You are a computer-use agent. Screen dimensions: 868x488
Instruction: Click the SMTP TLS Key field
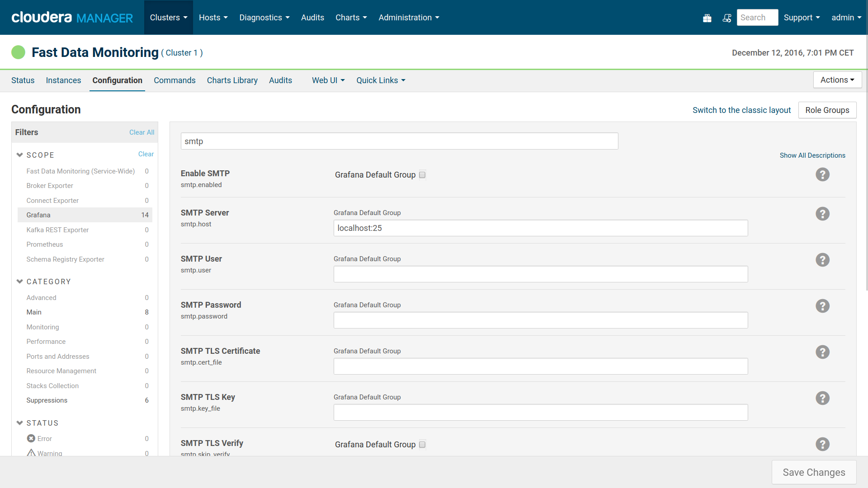click(541, 413)
